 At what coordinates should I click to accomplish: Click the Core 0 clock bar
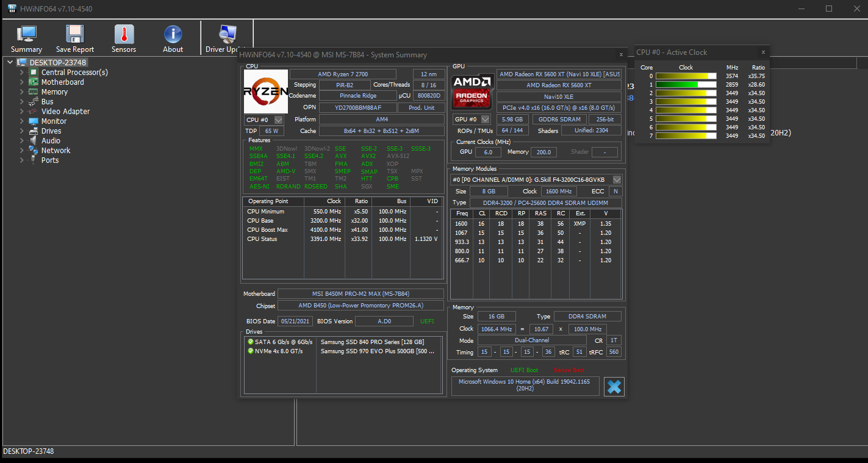[686, 76]
